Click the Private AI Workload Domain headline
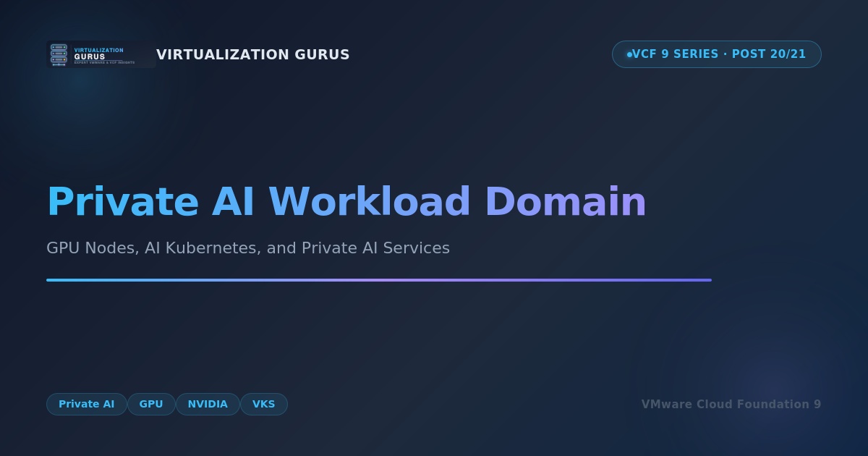The image size is (868, 456). pos(346,201)
